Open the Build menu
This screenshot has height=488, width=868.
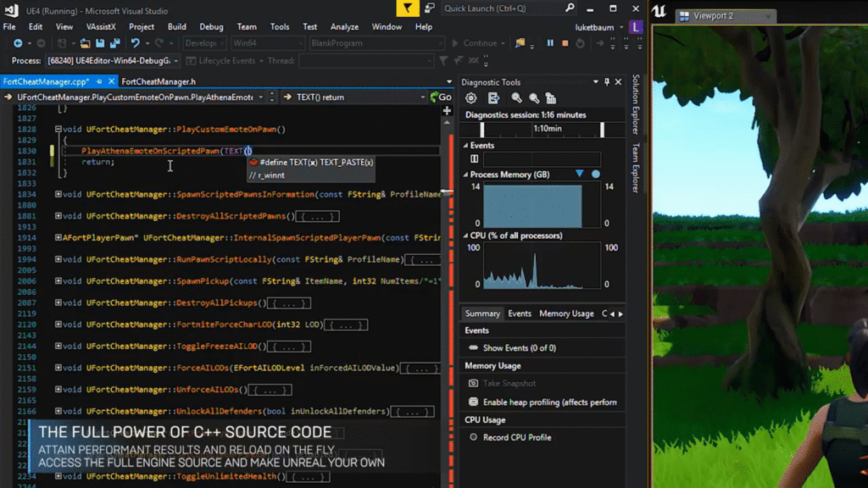pos(176,26)
